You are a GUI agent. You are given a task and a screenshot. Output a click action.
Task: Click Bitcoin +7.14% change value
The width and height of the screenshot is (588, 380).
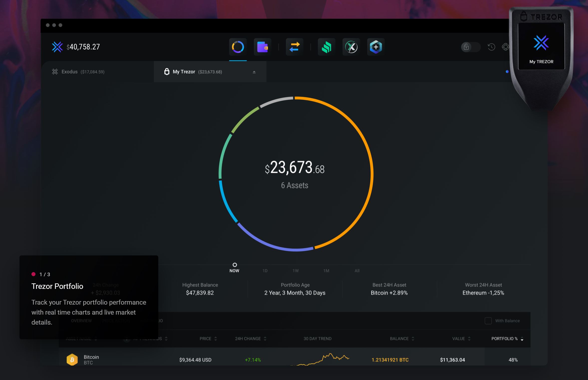[253, 360]
